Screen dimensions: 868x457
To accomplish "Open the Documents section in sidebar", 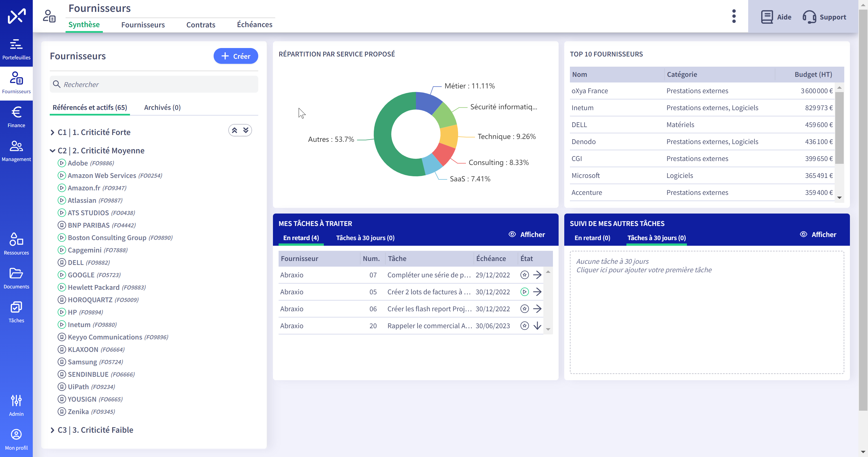I will (x=16, y=278).
